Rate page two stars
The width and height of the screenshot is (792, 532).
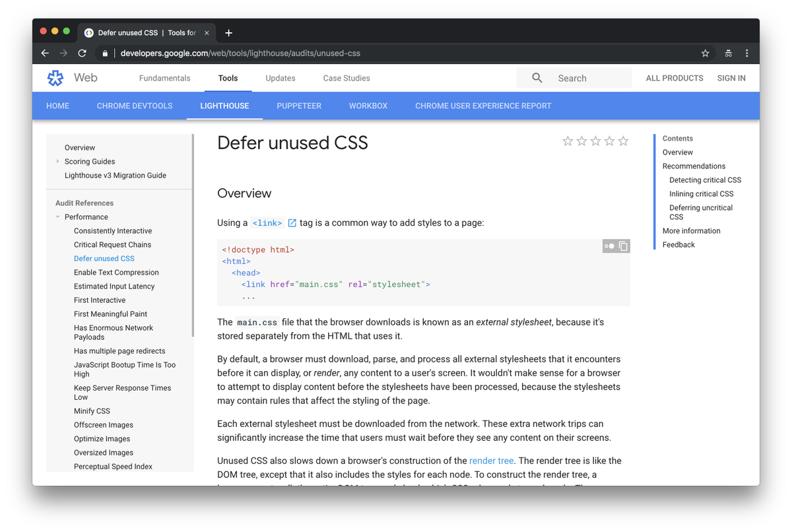[x=581, y=141]
